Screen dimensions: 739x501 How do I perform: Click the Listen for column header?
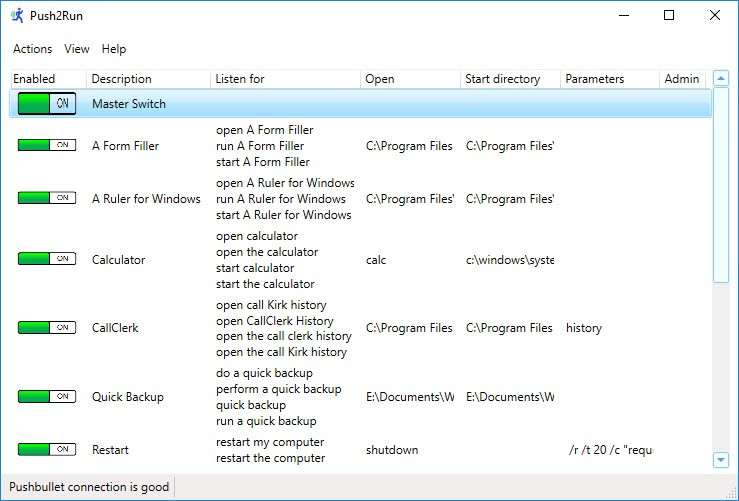click(286, 79)
